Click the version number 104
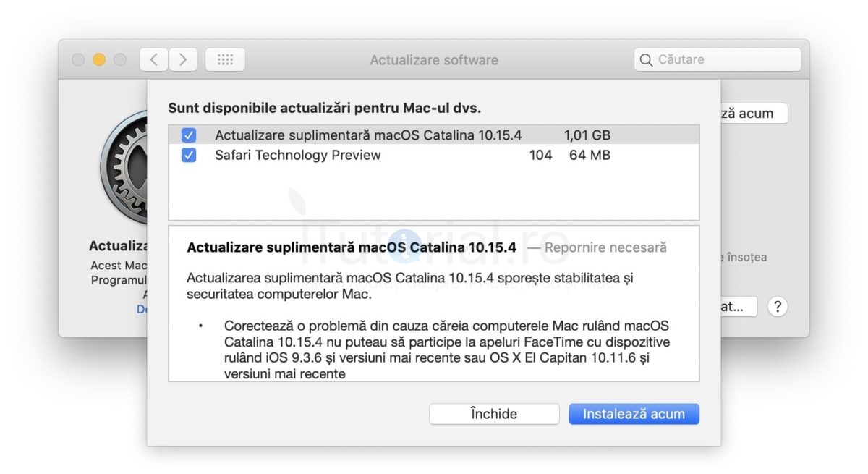 [x=540, y=155]
